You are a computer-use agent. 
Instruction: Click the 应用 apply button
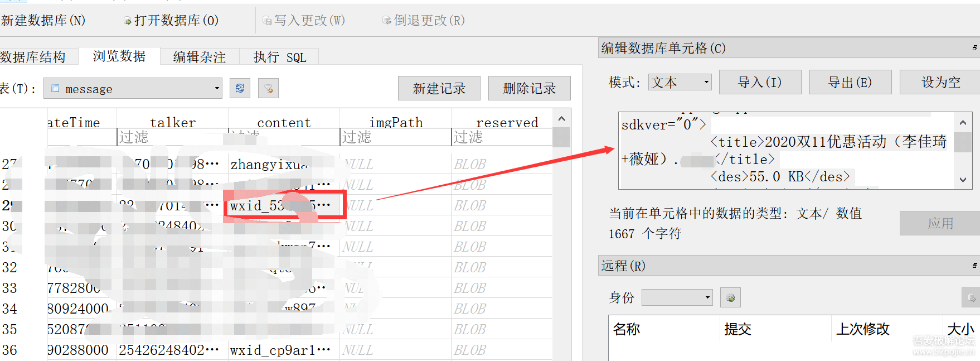point(941,223)
